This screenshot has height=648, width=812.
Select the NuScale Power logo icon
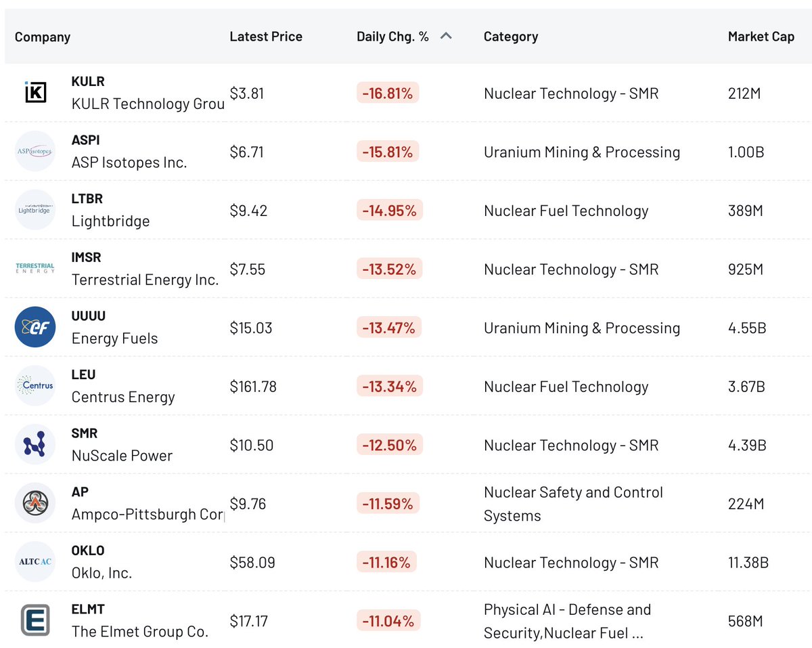click(35, 445)
